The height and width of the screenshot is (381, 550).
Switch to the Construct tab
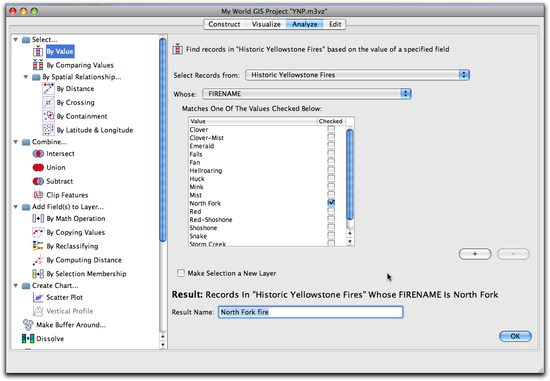(224, 24)
